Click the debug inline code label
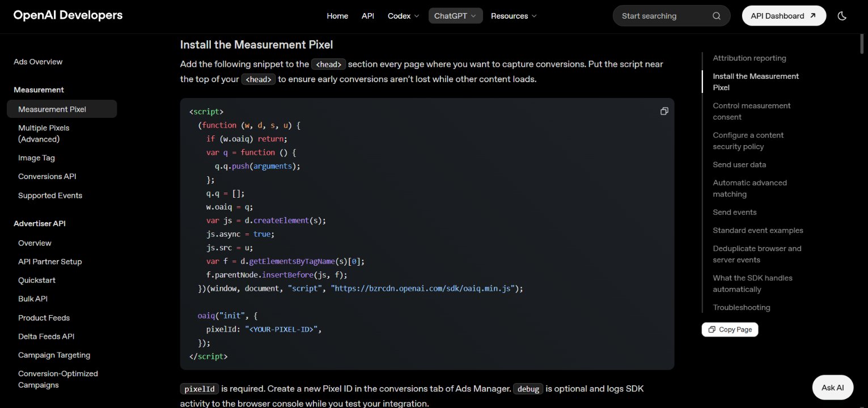This screenshot has width=868, height=408. (x=528, y=389)
